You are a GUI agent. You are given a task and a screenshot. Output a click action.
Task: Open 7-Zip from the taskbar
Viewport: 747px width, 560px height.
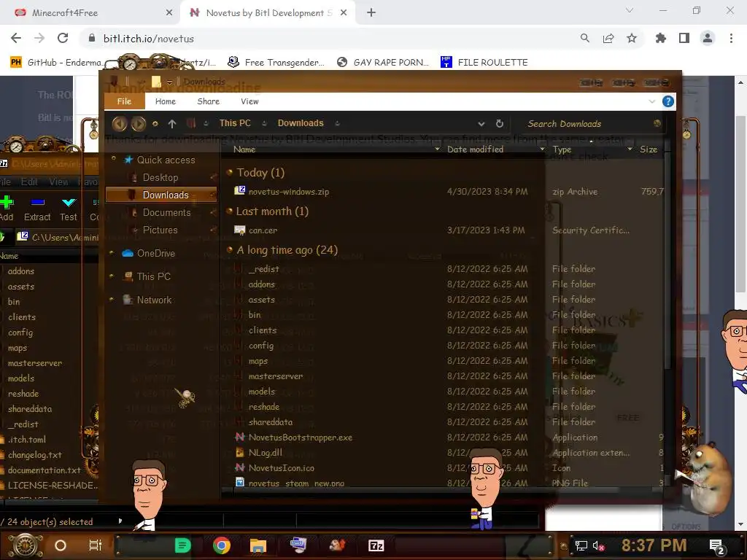click(x=376, y=545)
